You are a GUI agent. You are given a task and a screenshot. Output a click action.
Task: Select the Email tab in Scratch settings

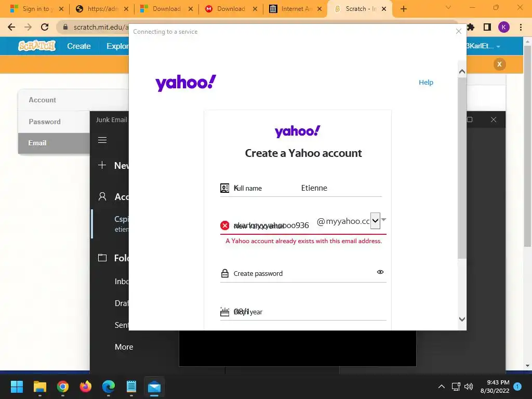click(54, 143)
